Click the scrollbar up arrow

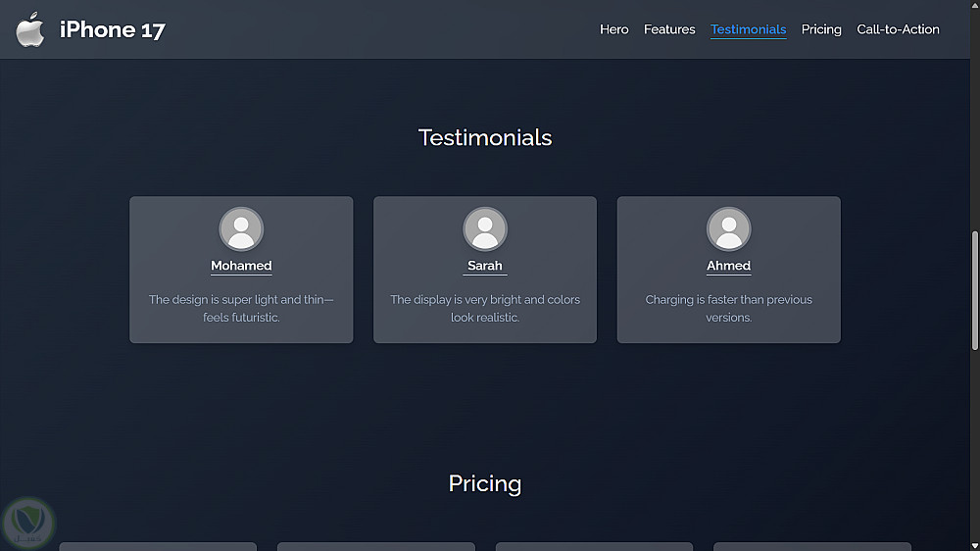coord(975,4)
